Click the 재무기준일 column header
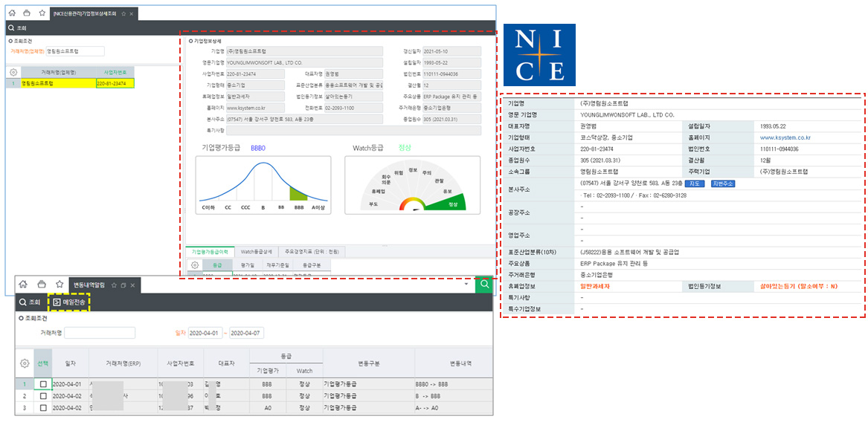Viewport: 868px width, 422px height. (x=277, y=265)
